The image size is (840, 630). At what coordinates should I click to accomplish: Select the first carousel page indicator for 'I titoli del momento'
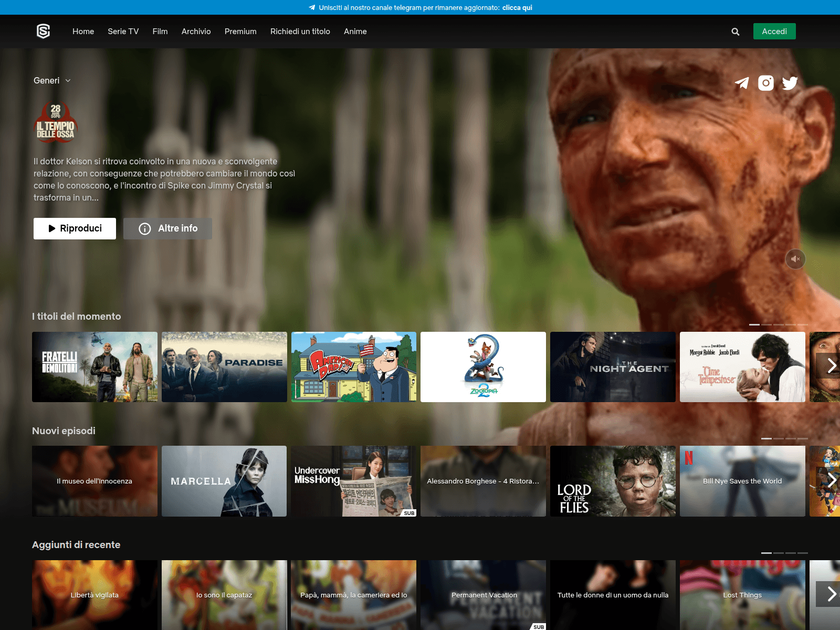[754, 324]
